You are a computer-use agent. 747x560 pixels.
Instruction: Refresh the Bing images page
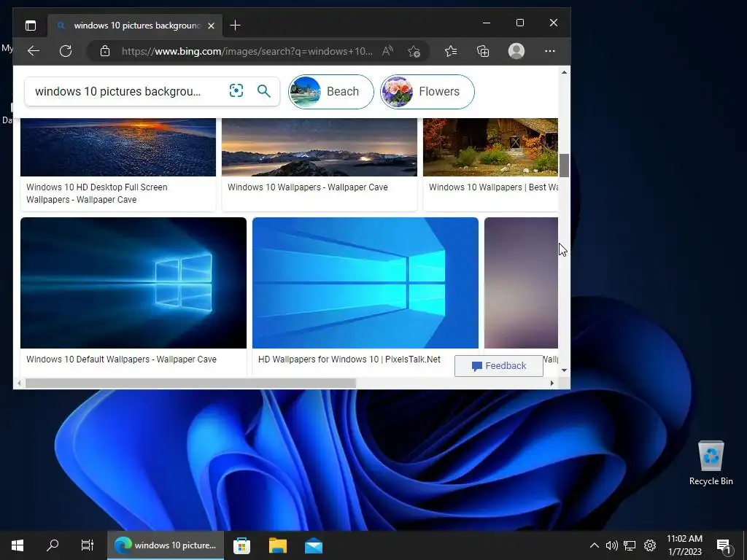(66, 51)
